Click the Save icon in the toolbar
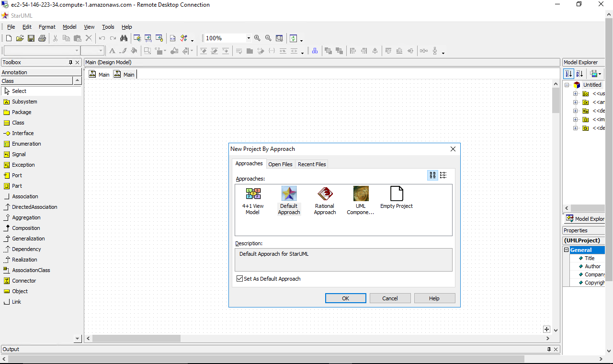Image resolution: width=613 pixels, height=364 pixels. coord(31,38)
